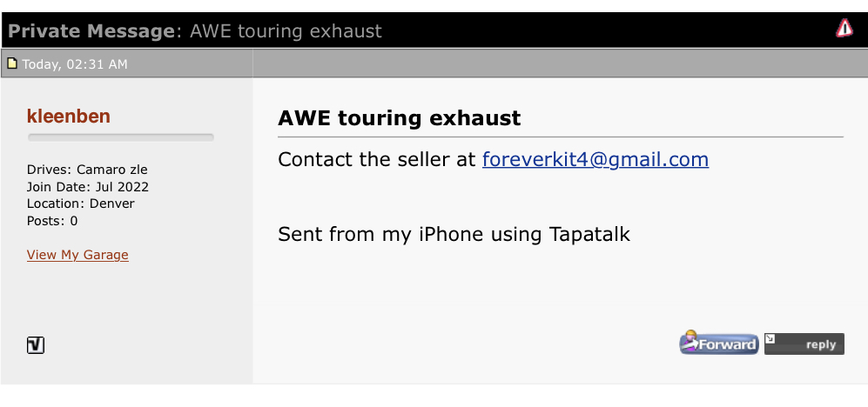Screen dimensions: 868x407
Task: Open the View My Garage link
Action: click(x=77, y=255)
